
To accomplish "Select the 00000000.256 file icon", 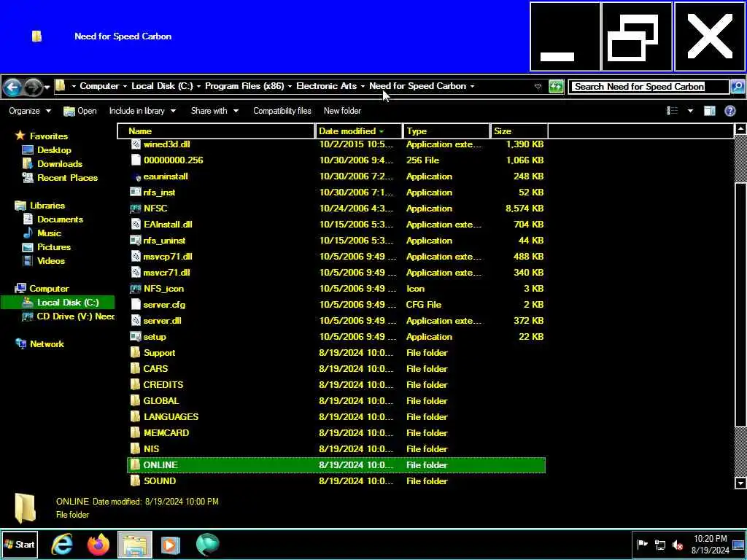I will click(136, 160).
